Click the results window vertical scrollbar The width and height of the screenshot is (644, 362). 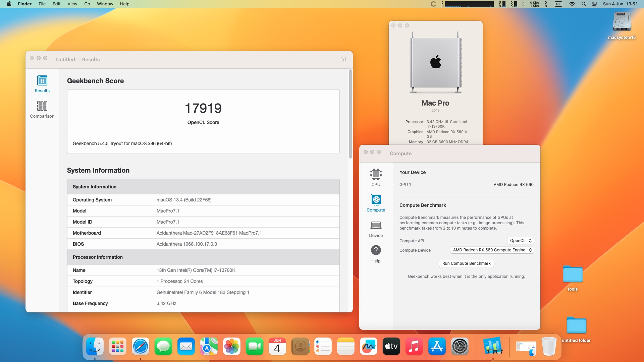pos(350,114)
